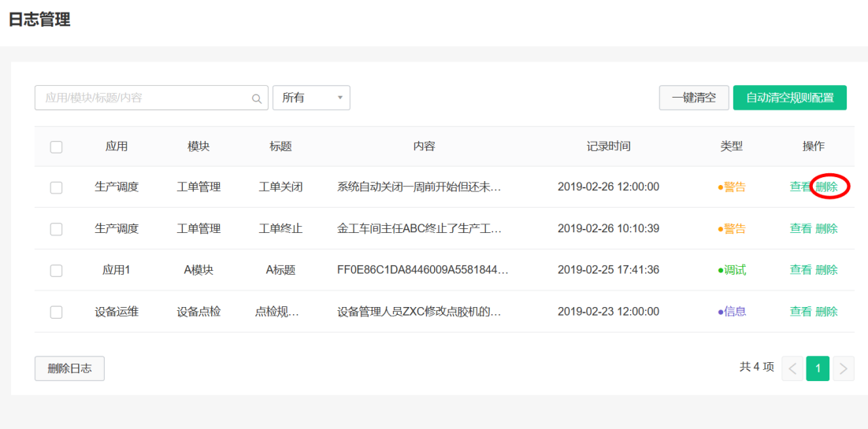Delete the A标题 log entry
Screen dimensions: 868x429
[826, 270]
